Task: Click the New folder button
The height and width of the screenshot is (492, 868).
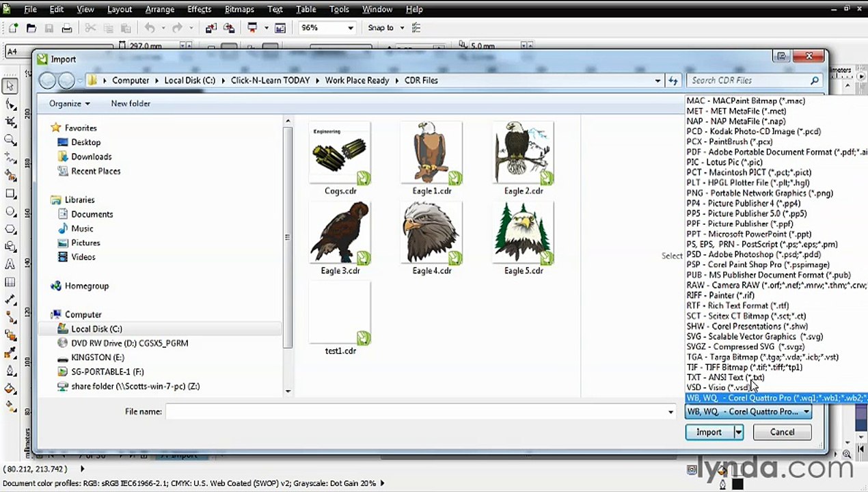Action: (x=131, y=104)
